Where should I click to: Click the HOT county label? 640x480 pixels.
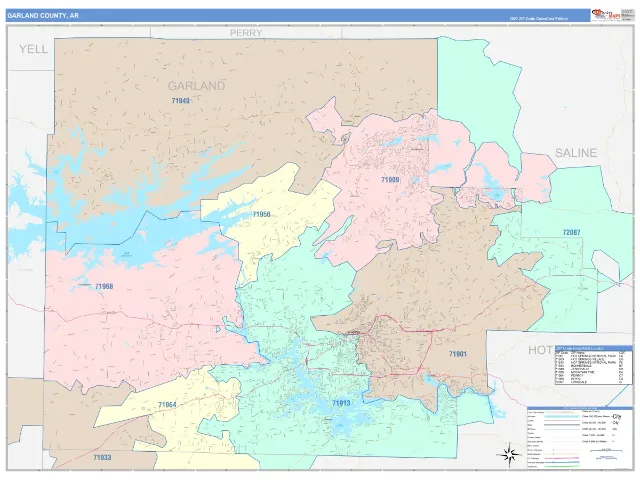click(x=541, y=350)
